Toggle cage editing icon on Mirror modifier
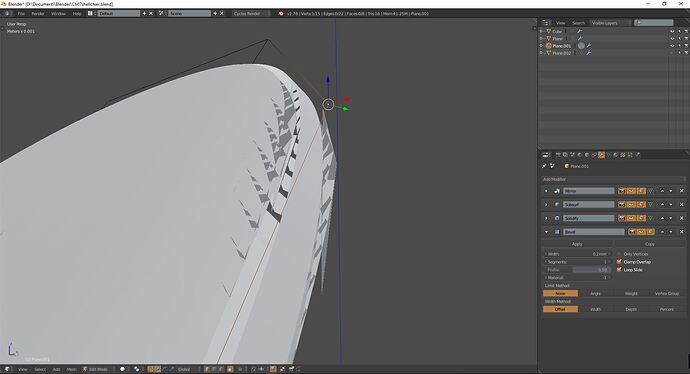 [x=651, y=191]
